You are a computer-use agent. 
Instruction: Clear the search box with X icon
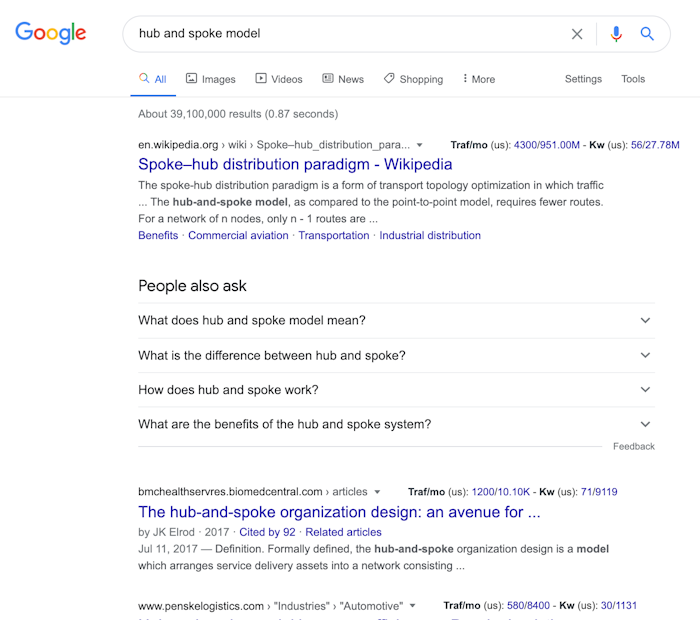click(x=577, y=34)
